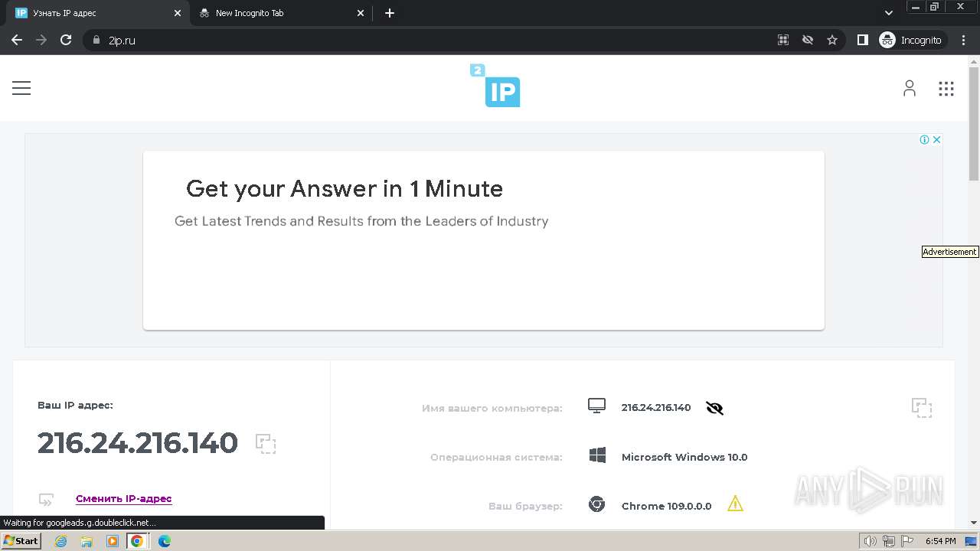Click the 2IP logo
Viewport: 980px width, 551px height.
tap(495, 86)
